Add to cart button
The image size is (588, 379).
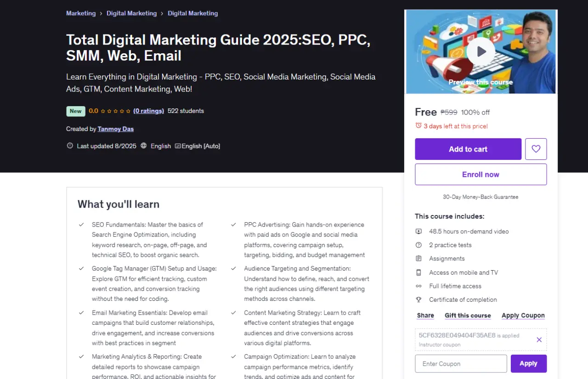tap(468, 149)
